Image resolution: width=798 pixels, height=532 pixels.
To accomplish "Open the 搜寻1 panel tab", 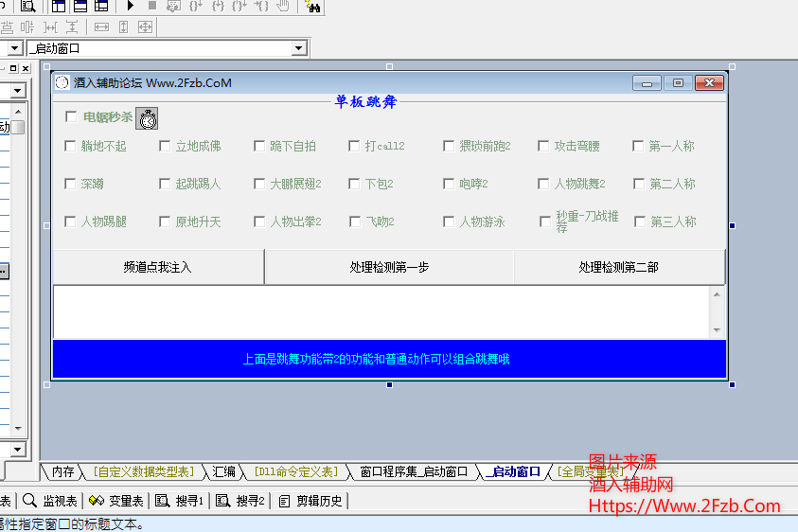I will pos(179,501).
